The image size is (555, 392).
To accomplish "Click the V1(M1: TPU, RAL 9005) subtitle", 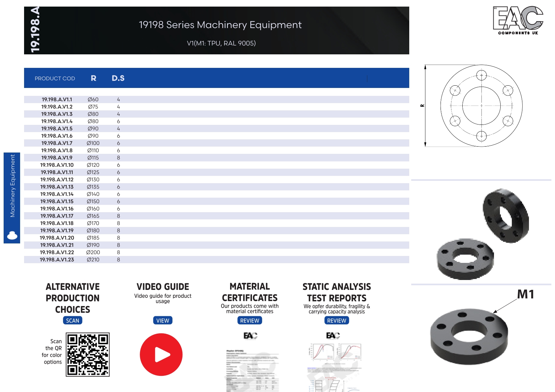I will 221,43.
